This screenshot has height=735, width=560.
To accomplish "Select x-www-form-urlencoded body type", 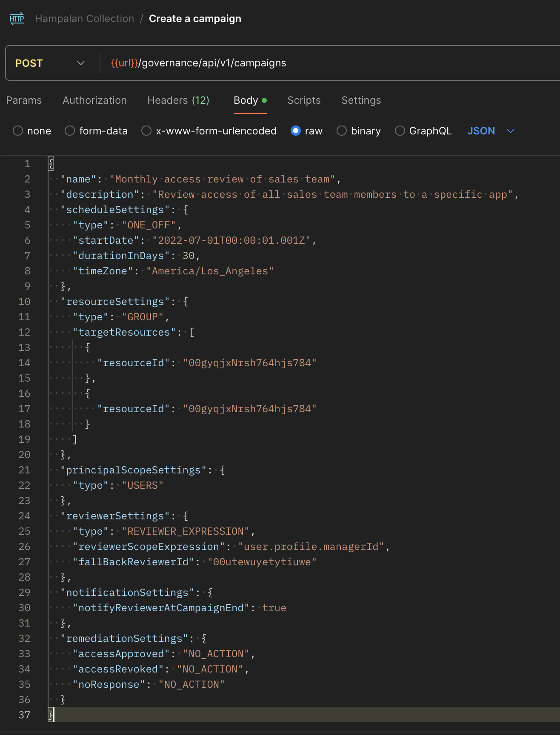I will pyautogui.click(x=146, y=131).
